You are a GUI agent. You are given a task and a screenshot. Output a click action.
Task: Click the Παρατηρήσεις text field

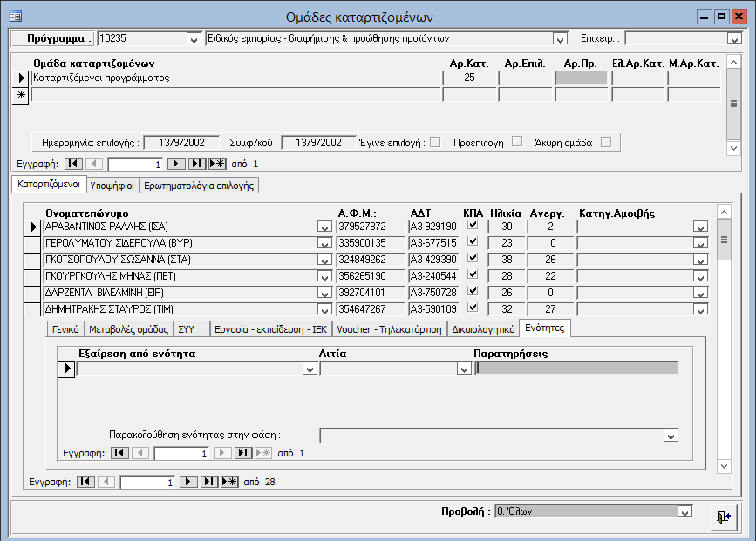click(x=576, y=369)
